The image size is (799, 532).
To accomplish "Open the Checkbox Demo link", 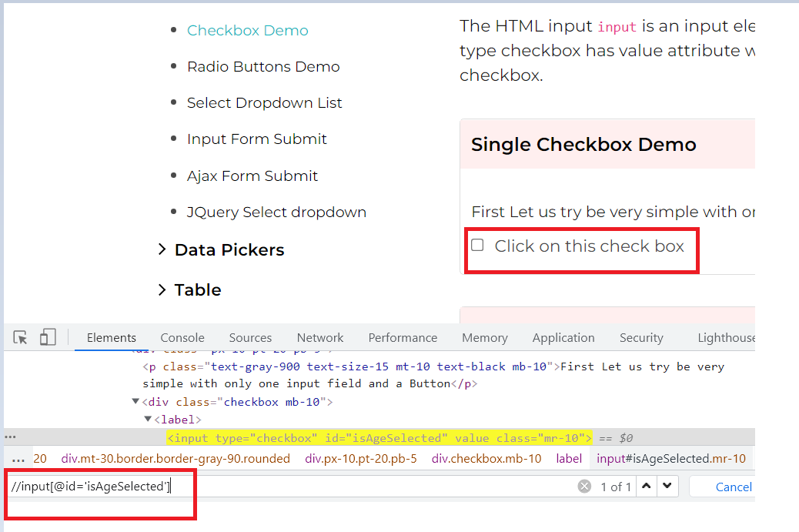I will pos(248,31).
